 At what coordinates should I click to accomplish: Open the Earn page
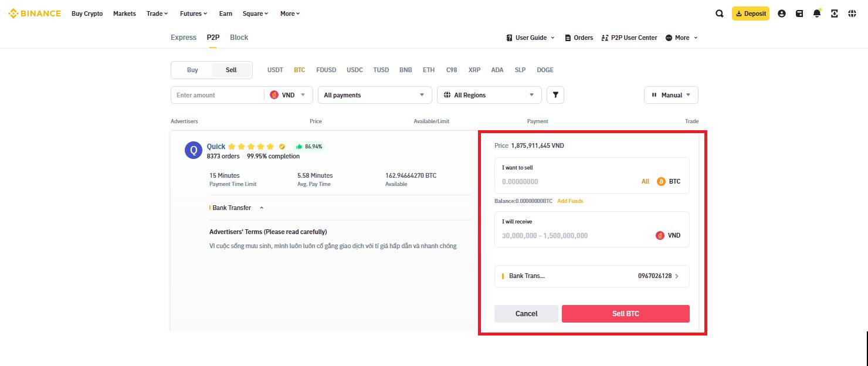(x=225, y=13)
